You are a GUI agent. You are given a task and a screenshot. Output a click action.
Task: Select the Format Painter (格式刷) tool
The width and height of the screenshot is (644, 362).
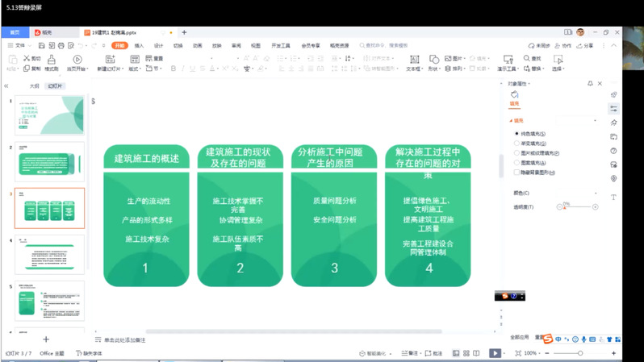click(x=51, y=63)
